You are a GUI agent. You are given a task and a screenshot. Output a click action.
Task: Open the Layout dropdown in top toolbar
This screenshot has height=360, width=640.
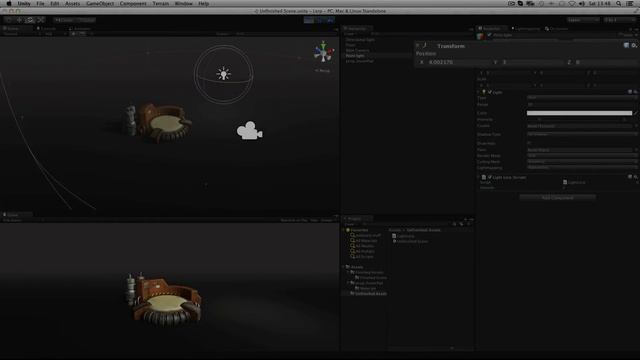click(620, 20)
